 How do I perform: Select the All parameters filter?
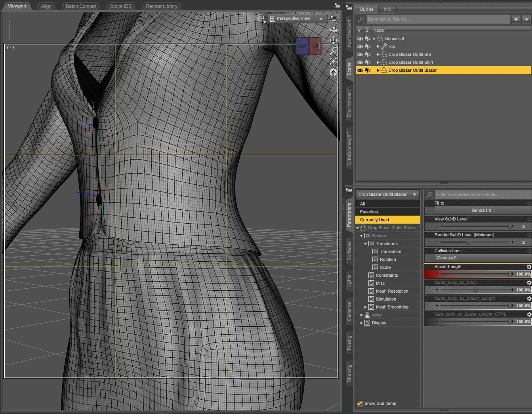pyautogui.click(x=387, y=204)
